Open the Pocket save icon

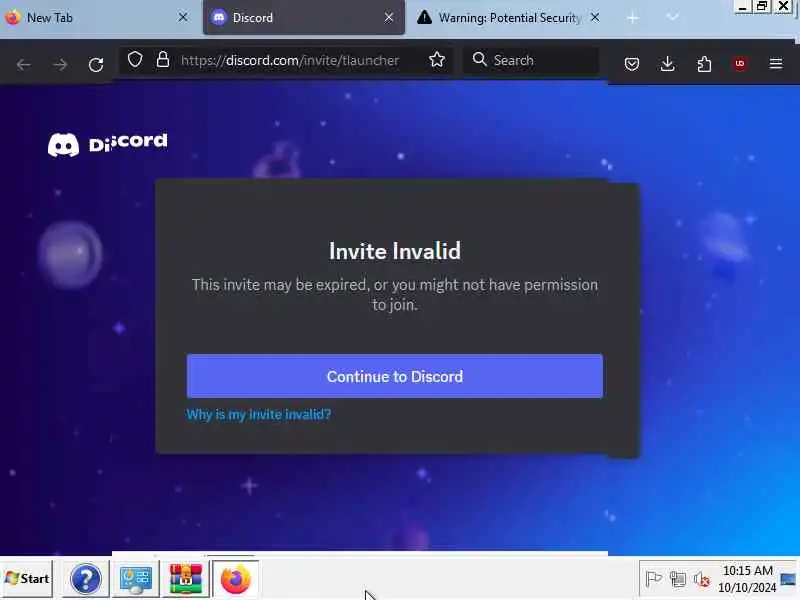[632, 64]
